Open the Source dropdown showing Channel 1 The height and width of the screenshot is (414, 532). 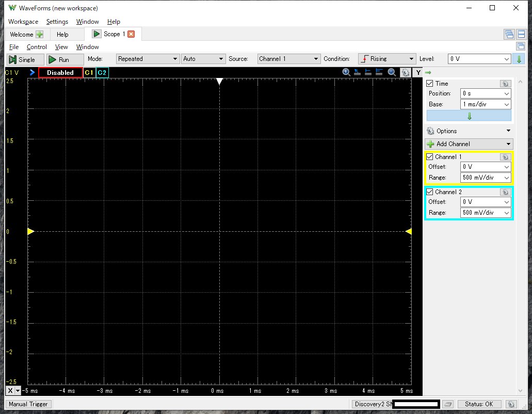(x=289, y=59)
